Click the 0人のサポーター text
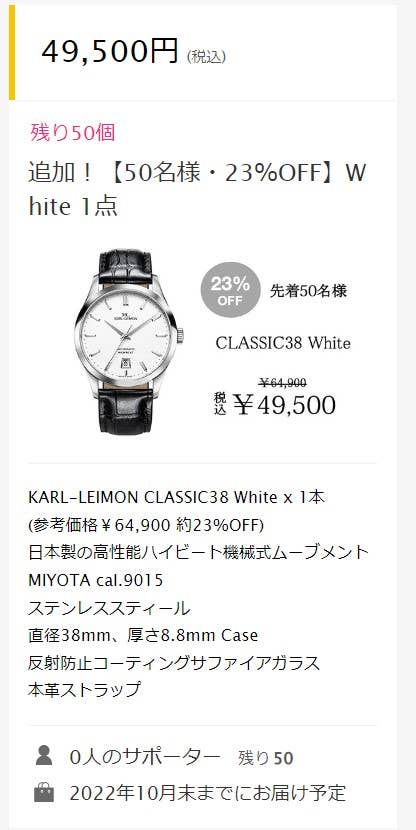The width and height of the screenshot is (416, 830). pyautogui.click(x=145, y=757)
